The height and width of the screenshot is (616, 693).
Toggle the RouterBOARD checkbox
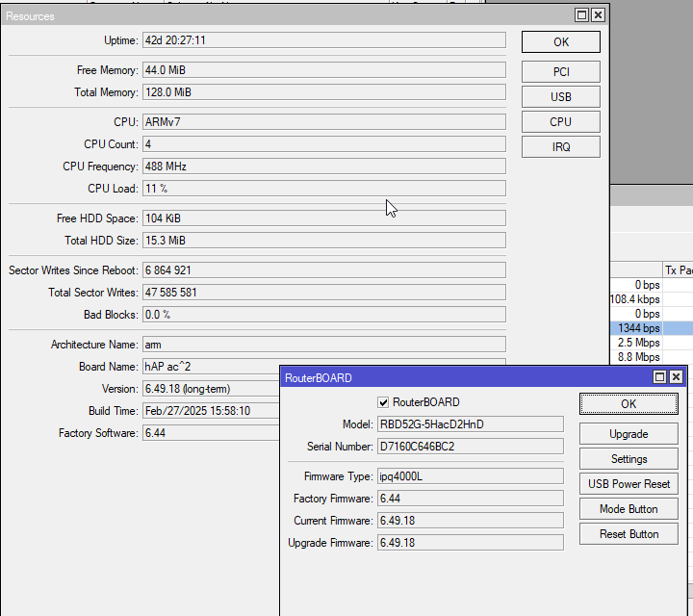click(x=383, y=402)
